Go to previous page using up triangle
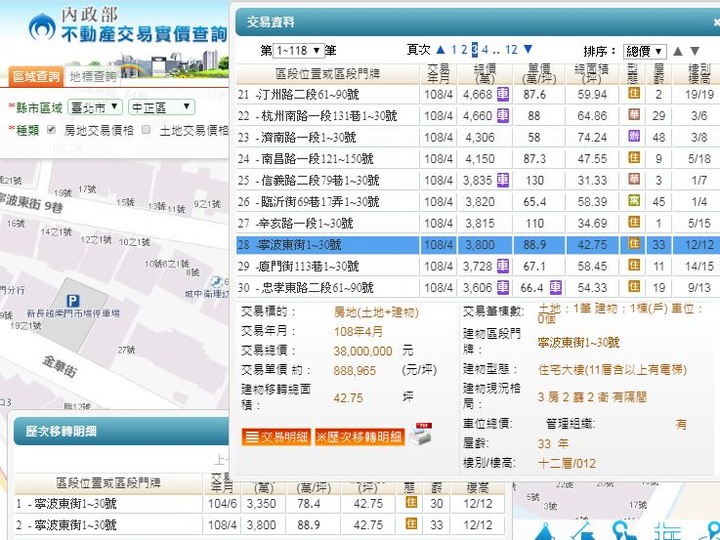Image resolution: width=720 pixels, height=540 pixels. [x=440, y=49]
